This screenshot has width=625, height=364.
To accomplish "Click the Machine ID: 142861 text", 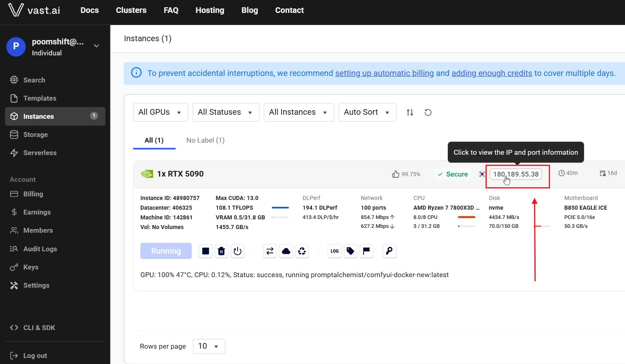I will coord(166,217).
